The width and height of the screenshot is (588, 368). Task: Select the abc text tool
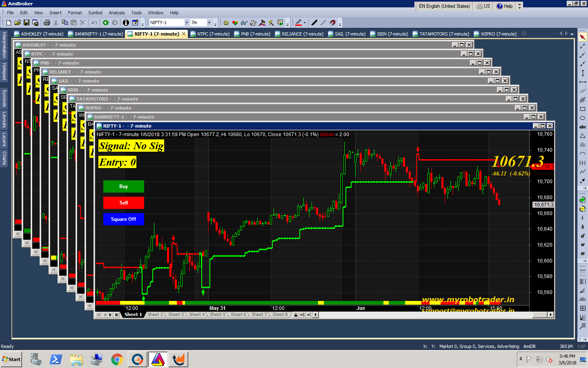583,127
